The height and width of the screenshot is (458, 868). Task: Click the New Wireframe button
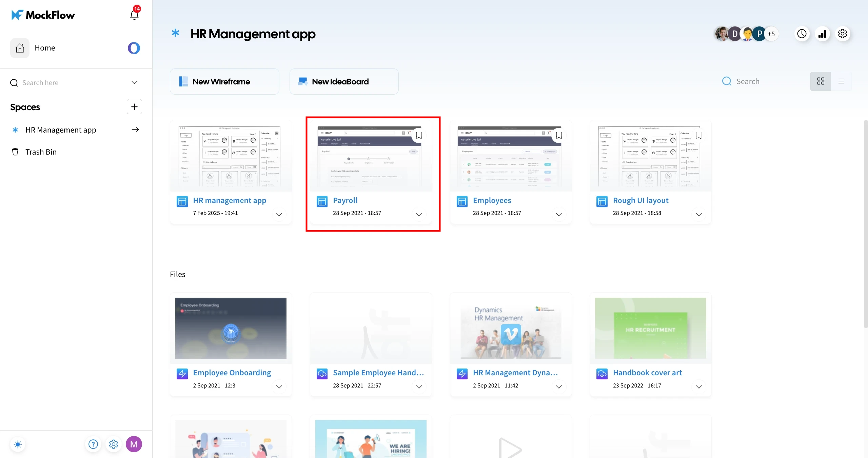click(224, 82)
